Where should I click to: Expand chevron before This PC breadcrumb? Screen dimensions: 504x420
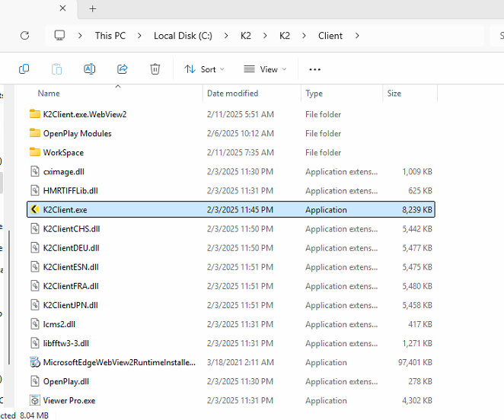click(80, 36)
